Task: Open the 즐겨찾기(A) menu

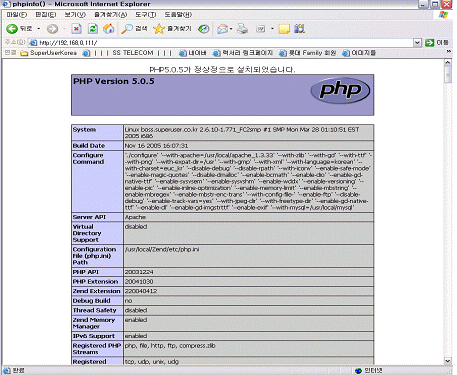Action: 111,15
